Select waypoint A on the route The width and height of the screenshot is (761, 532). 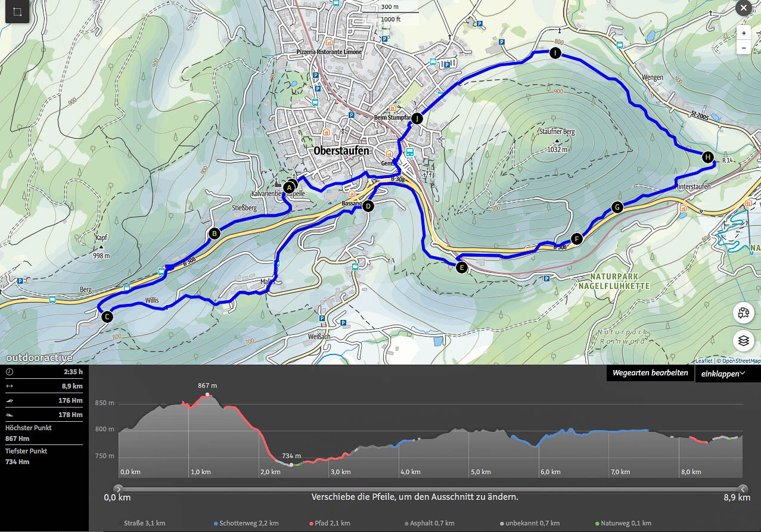[x=289, y=188]
